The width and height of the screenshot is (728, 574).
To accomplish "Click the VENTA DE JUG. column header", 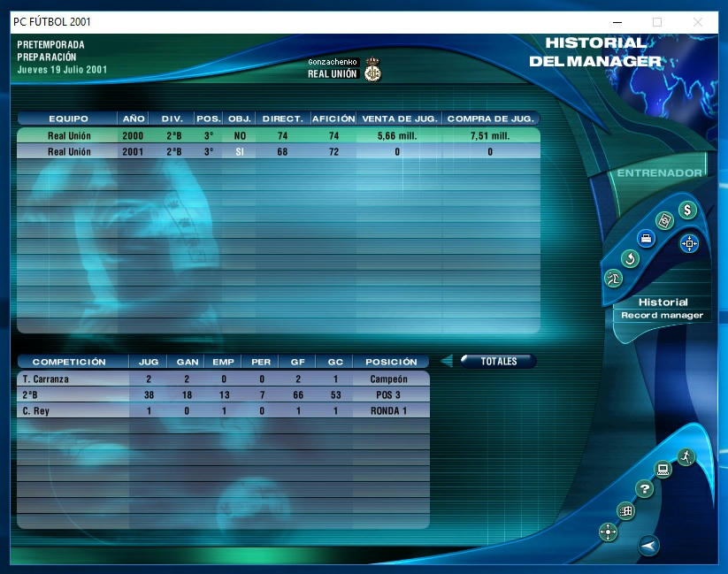I will tap(399, 119).
